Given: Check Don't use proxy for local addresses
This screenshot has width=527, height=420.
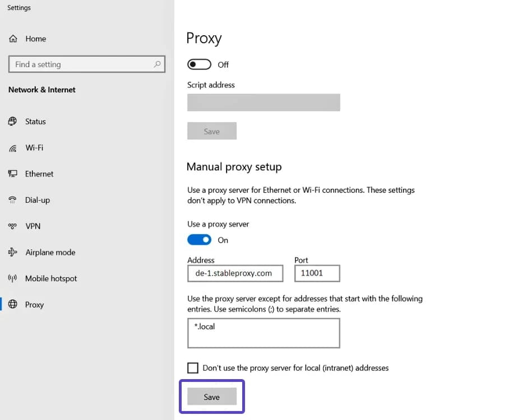Looking at the screenshot, I should coord(193,368).
